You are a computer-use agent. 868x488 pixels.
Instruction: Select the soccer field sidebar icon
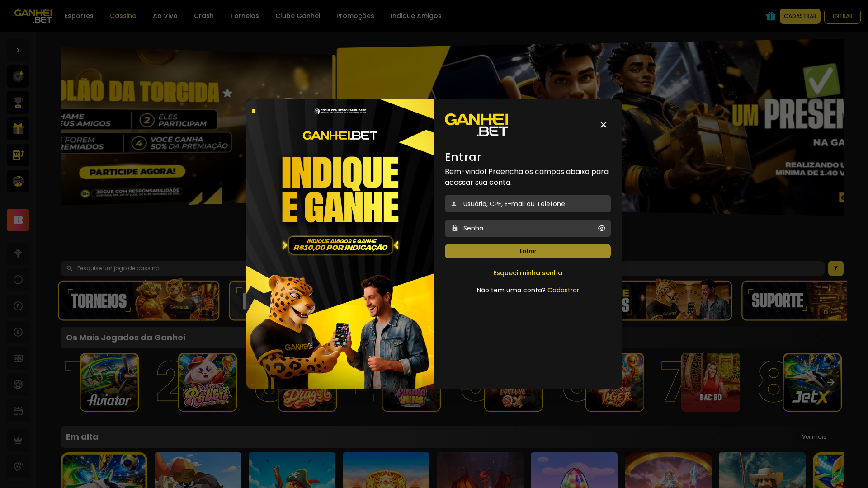(18, 358)
